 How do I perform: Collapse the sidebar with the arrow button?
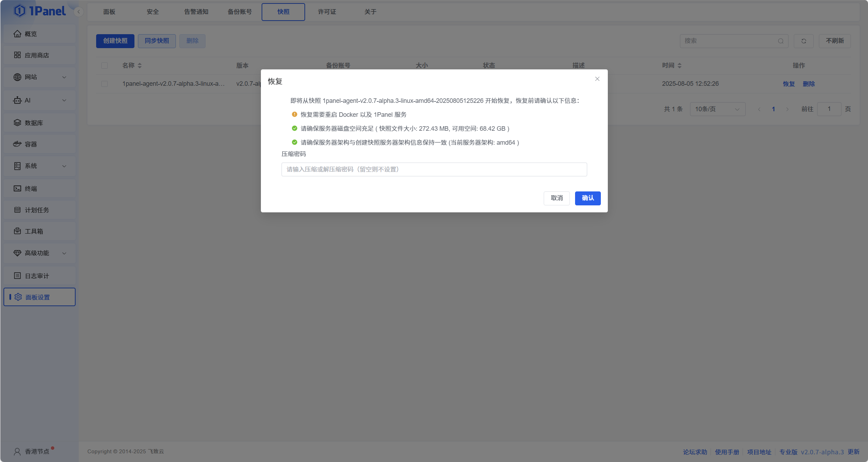click(x=79, y=12)
